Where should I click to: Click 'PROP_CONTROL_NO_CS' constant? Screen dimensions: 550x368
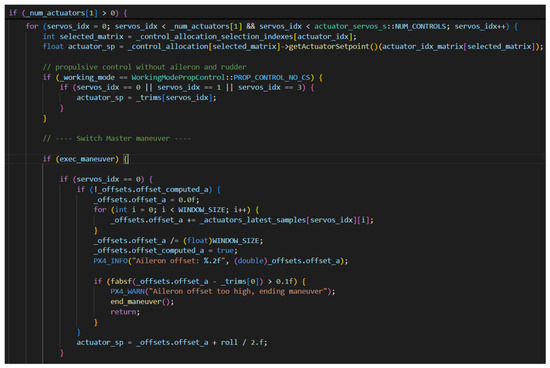tap(272, 77)
